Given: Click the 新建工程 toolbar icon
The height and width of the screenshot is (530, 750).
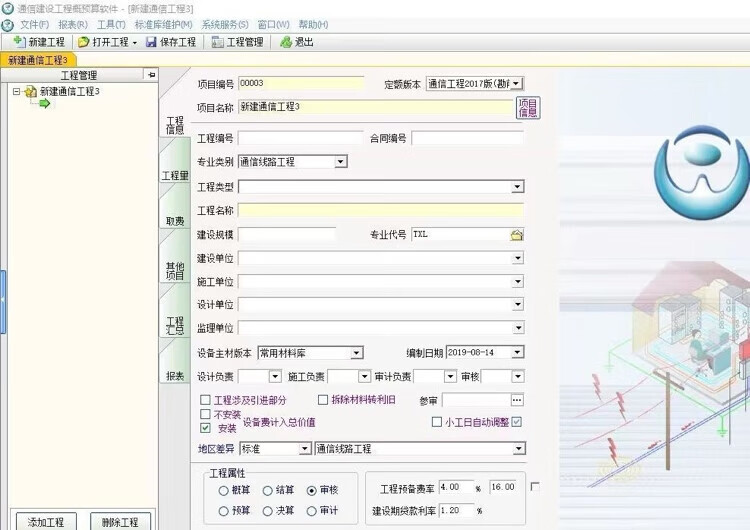Looking at the screenshot, I should pos(19,42).
